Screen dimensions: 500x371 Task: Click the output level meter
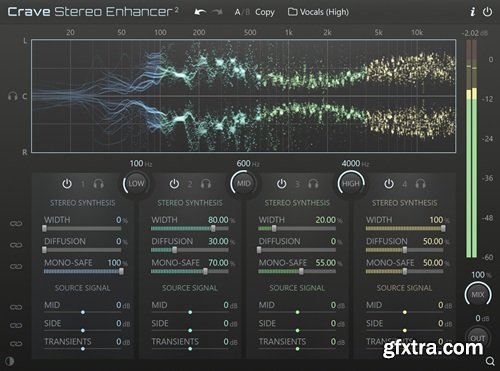(471, 149)
